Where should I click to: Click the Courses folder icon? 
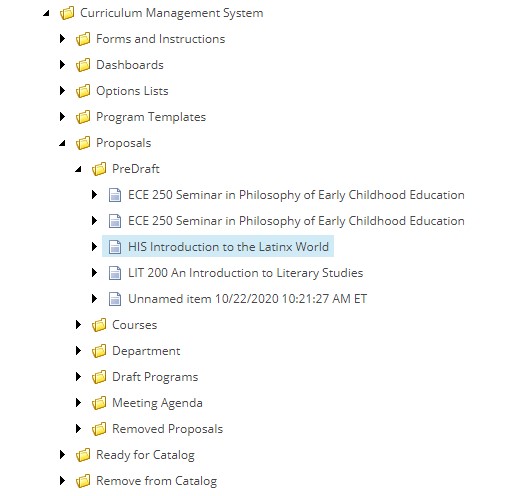(99, 325)
